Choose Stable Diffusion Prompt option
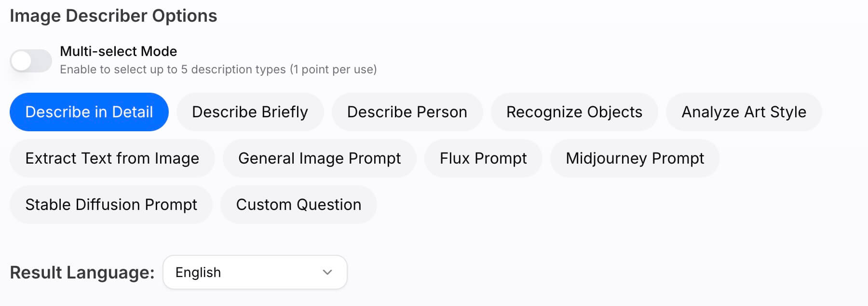This screenshot has width=868, height=306. [x=111, y=205]
